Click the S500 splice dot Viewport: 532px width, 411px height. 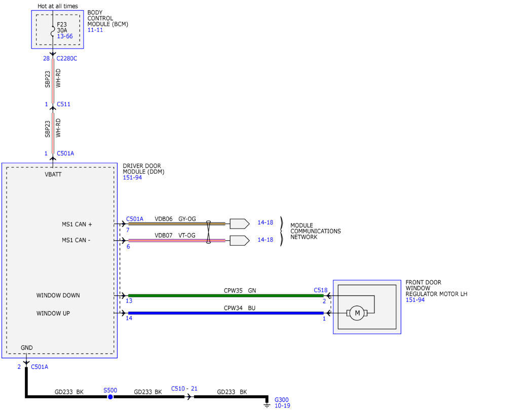click(110, 397)
